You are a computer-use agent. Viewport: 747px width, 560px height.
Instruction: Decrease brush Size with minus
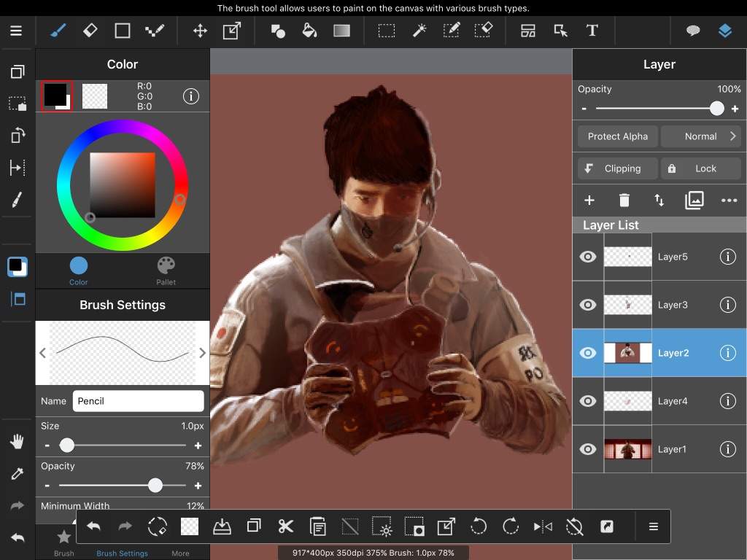[47, 446]
